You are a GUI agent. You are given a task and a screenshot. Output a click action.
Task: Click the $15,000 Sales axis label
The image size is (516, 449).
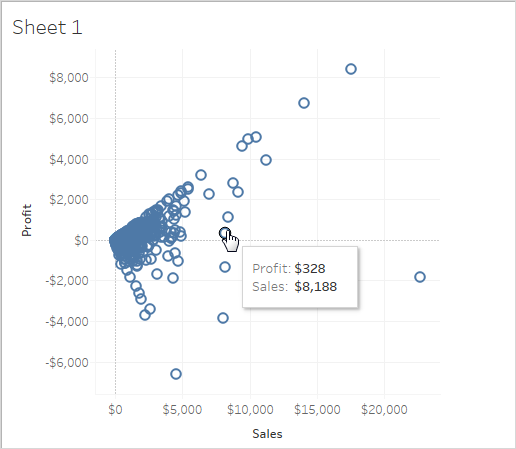(x=317, y=410)
